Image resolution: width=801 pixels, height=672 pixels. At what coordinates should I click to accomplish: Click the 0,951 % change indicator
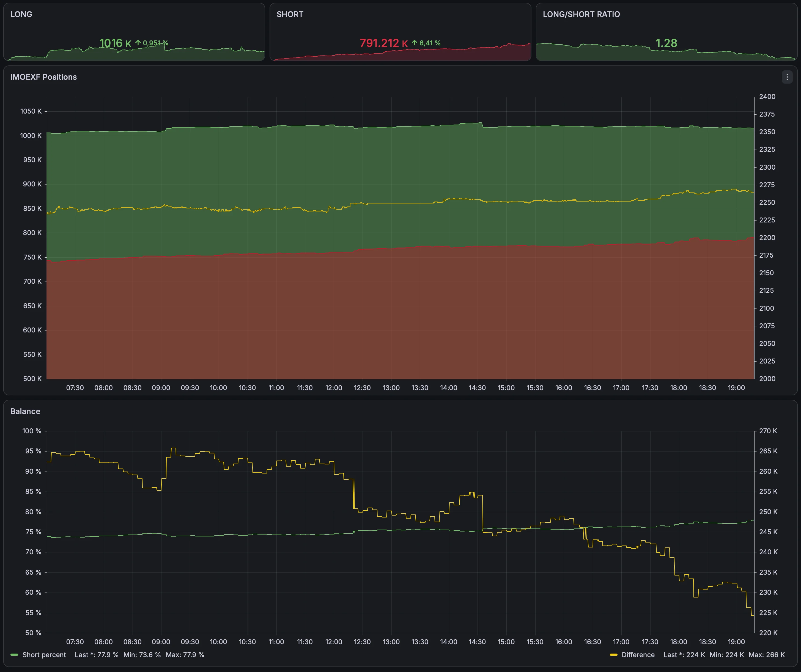pos(152,43)
